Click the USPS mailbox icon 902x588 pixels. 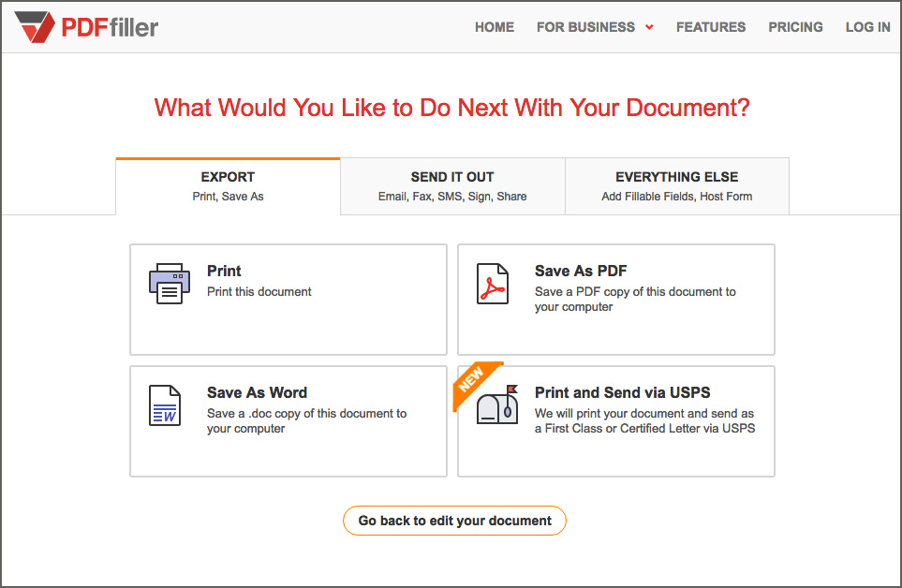click(497, 404)
